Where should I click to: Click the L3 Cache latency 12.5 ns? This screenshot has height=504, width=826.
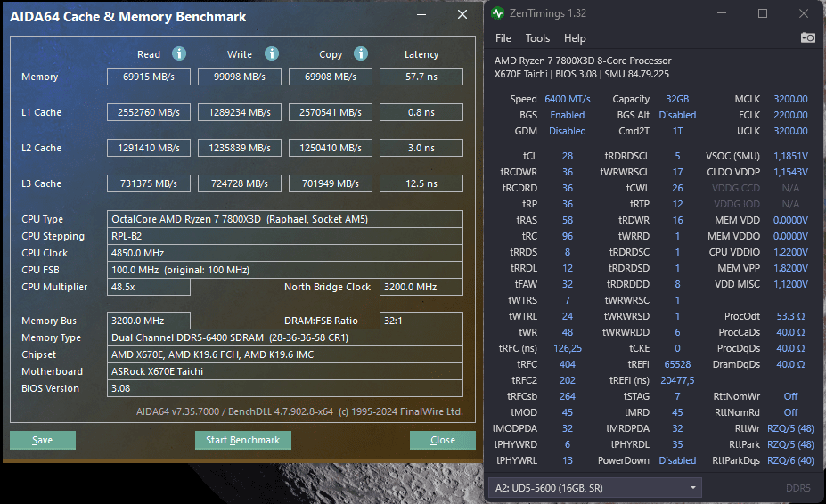(x=421, y=183)
